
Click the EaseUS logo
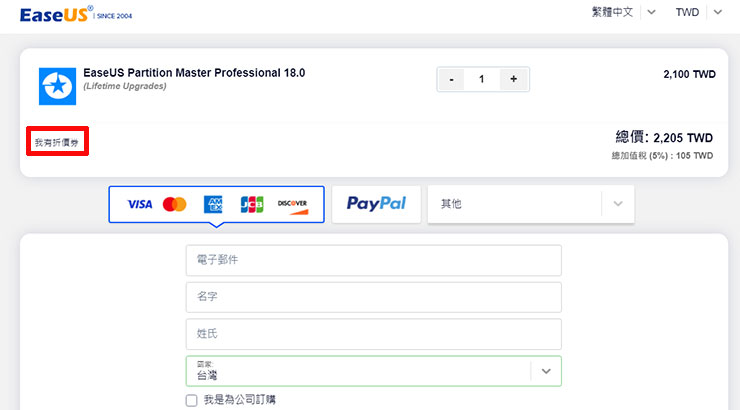(76, 14)
